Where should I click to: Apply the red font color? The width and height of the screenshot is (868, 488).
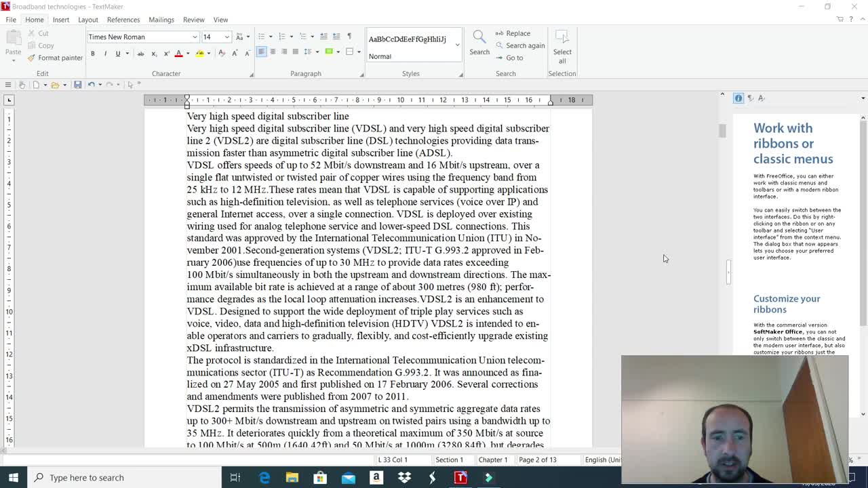[178, 54]
